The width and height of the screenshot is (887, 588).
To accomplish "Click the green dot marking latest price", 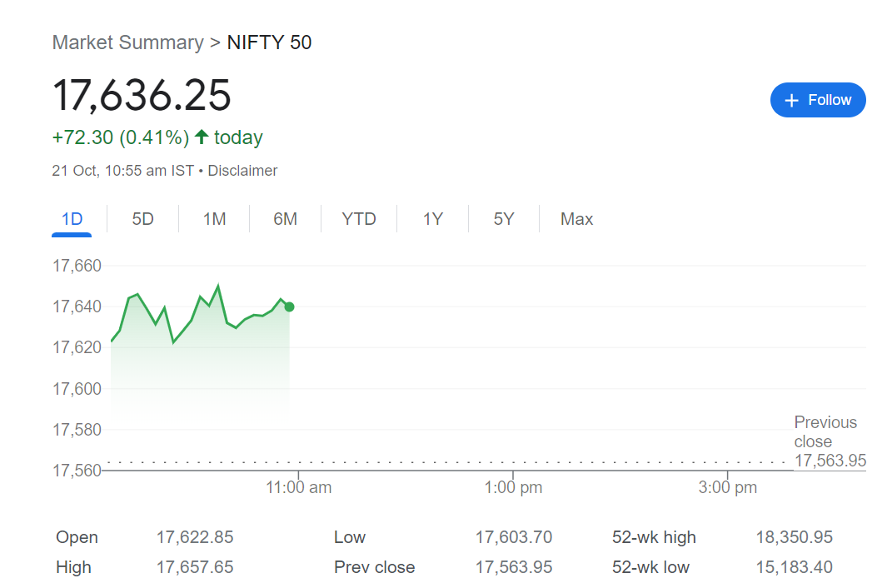I will [289, 306].
